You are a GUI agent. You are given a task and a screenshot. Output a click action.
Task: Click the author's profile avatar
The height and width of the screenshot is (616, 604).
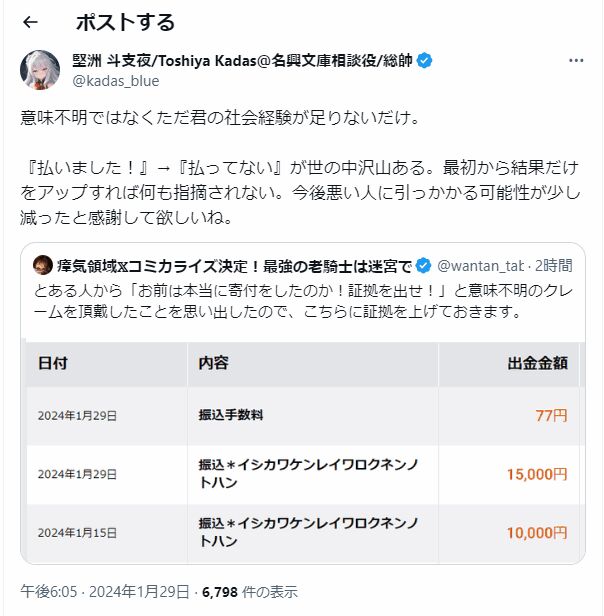(x=39, y=68)
